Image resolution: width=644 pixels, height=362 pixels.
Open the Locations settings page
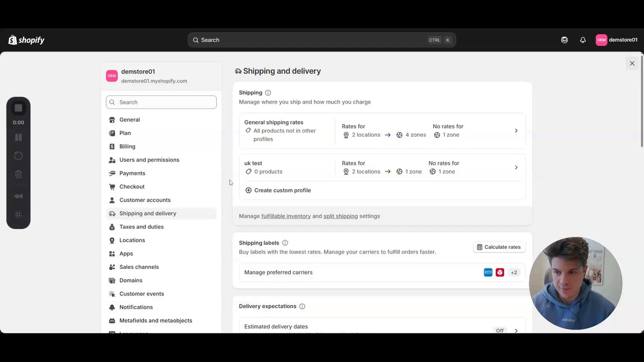click(x=132, y=240)
